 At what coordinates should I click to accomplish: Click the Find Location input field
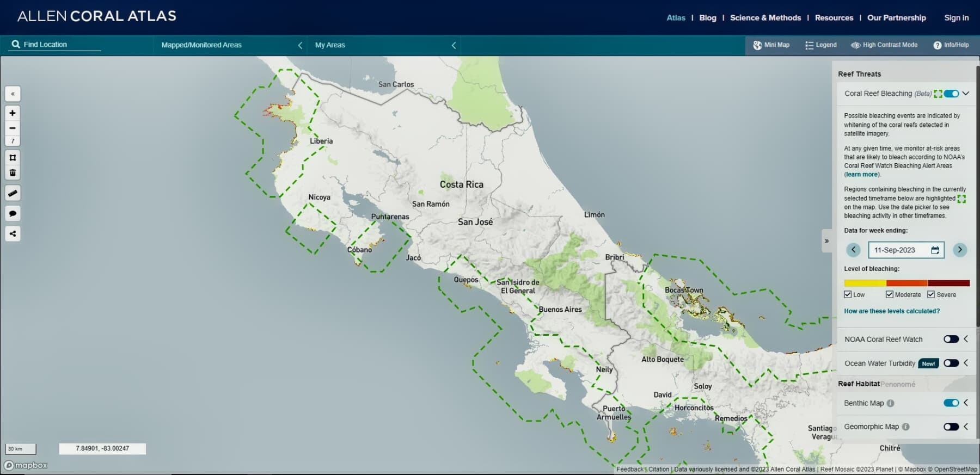[x=61, y=45]
